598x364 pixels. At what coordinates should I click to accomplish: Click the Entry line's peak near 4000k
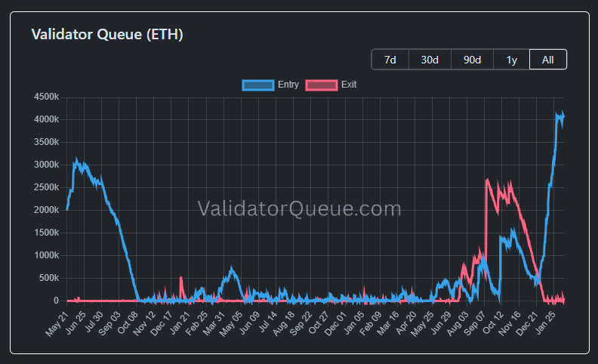point(559,116)
